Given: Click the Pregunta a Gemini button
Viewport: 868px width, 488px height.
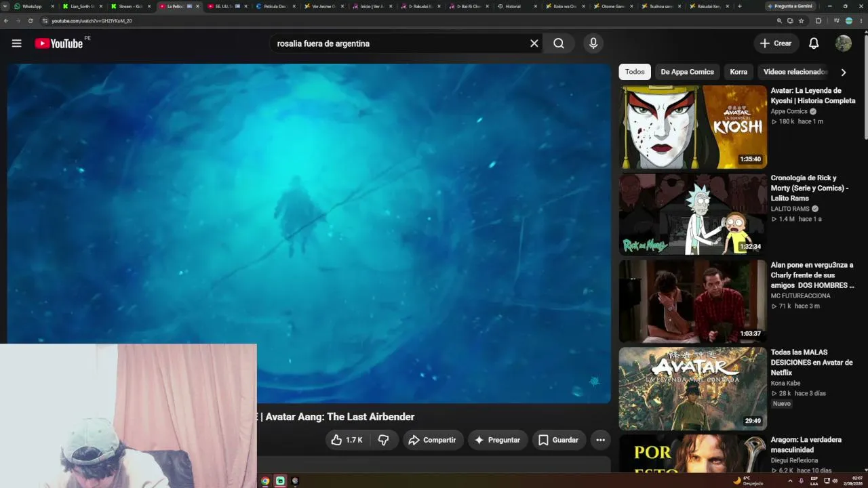Looking at the screenshot, I should point(792,6).
